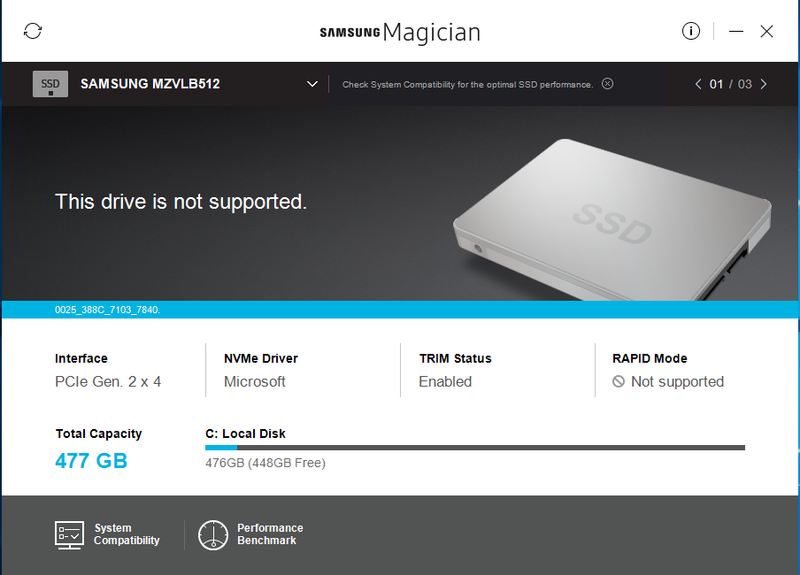Open the Performance Benchmark text label
Screen dimensions: 800x575
tap(270, 534)
